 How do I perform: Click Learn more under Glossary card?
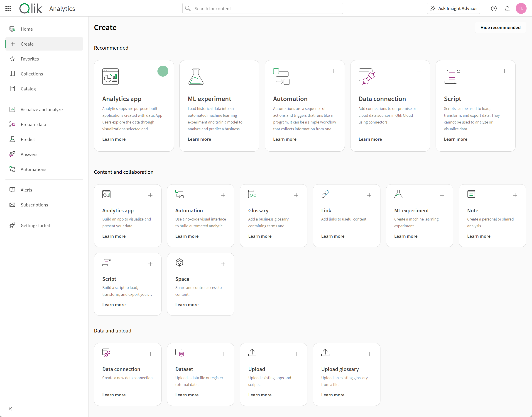pos(260,236)
